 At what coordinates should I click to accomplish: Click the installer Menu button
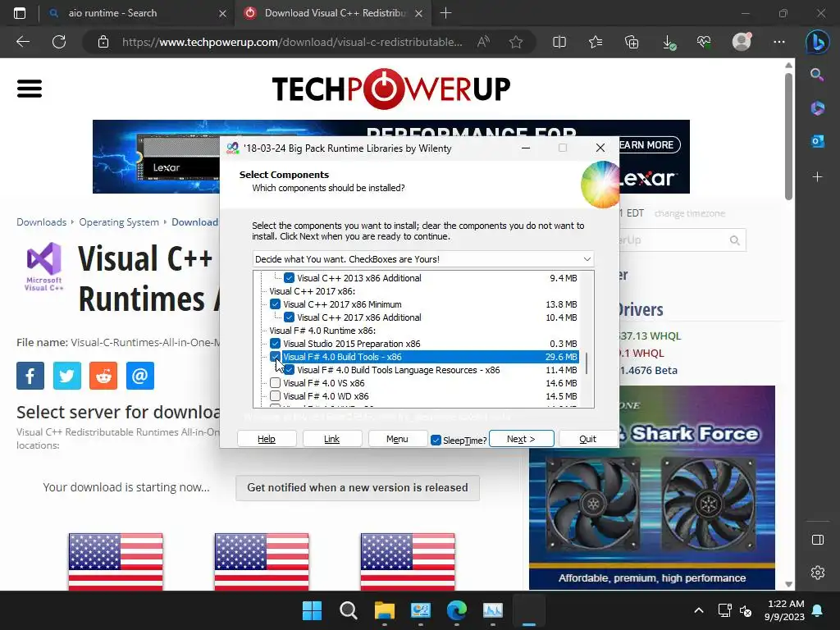tap(397, 439)
